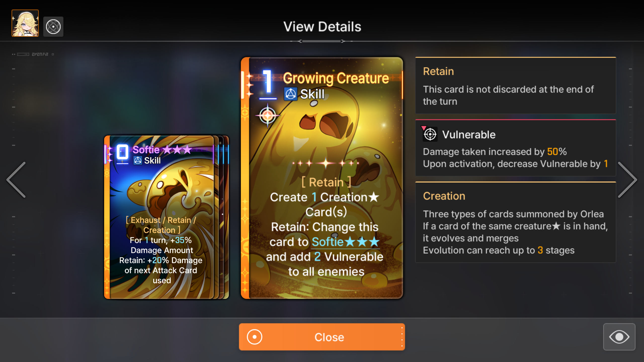Select the blonde character portrait icon
Viewport: 644px width, 362px height.
[25, 23]
